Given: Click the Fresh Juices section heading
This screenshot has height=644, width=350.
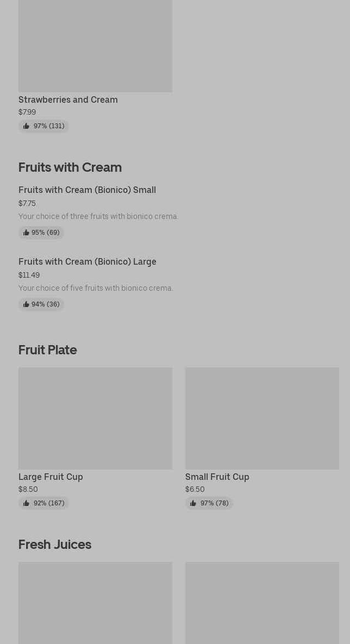Looking at the screenshot, I should point(55,544).
